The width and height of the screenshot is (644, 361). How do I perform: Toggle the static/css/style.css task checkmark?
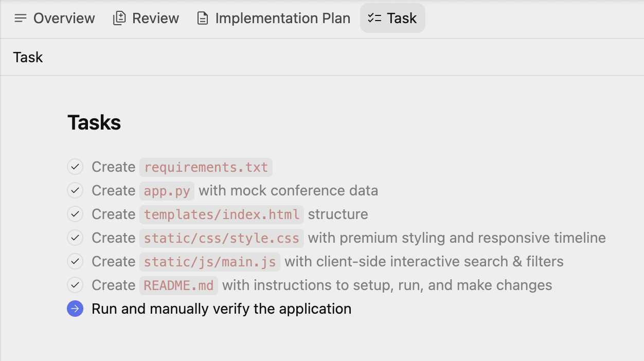pyautogui.click(x=75, y=238)
